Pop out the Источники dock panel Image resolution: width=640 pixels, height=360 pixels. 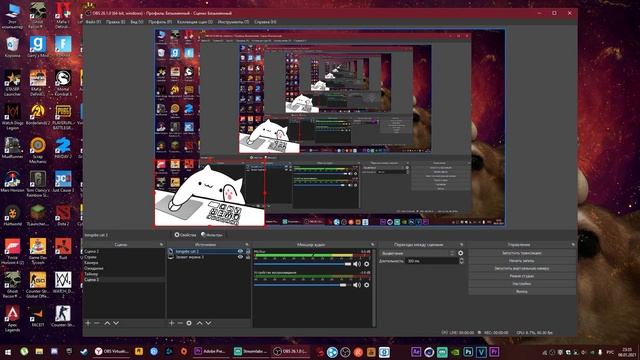coord(247,244)
